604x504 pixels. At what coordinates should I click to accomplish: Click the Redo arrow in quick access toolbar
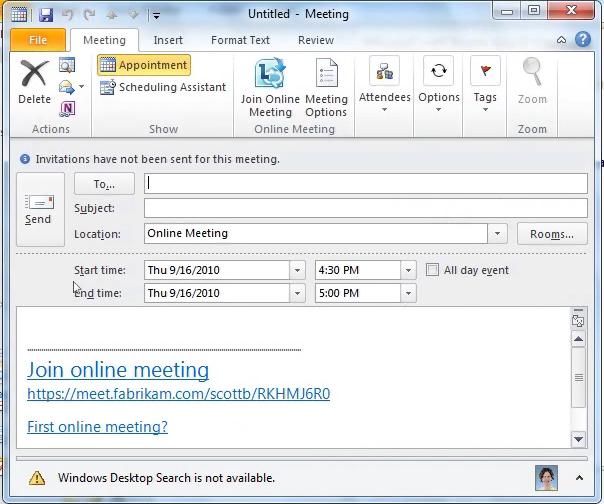pos(89,15)
